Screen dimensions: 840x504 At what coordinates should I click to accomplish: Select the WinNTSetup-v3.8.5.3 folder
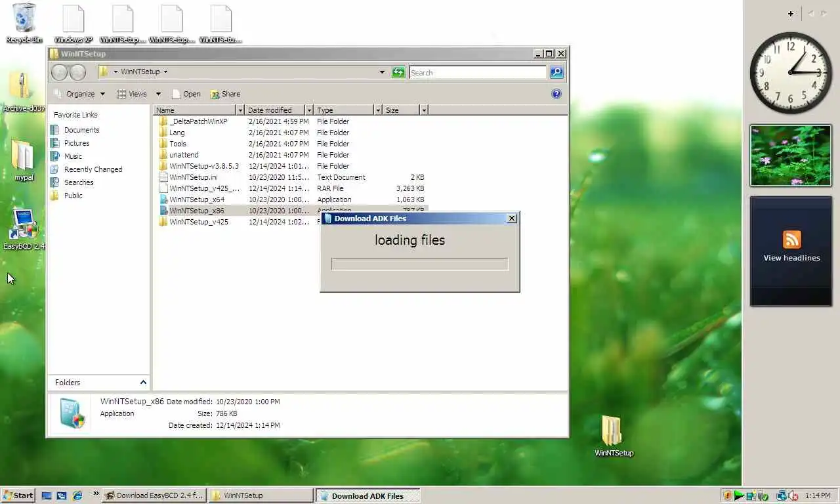pyautogui.click(x=203, y=166)
